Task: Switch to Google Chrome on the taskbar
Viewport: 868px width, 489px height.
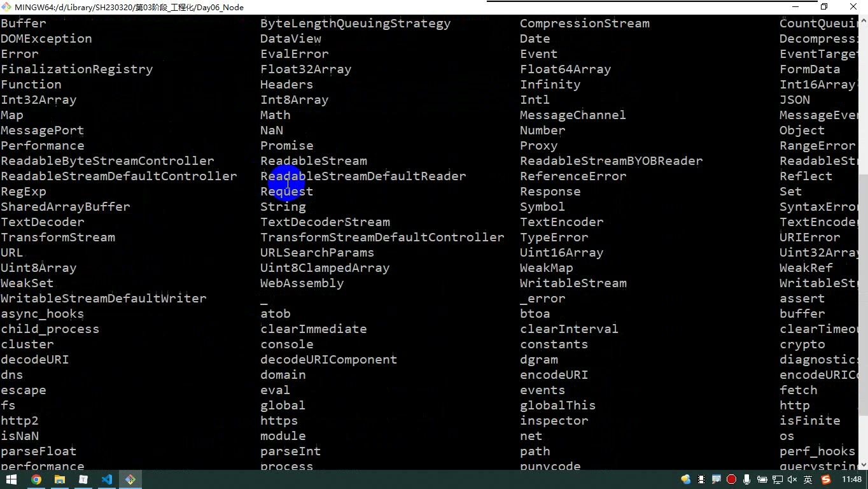Action: (x=36, y=479)
